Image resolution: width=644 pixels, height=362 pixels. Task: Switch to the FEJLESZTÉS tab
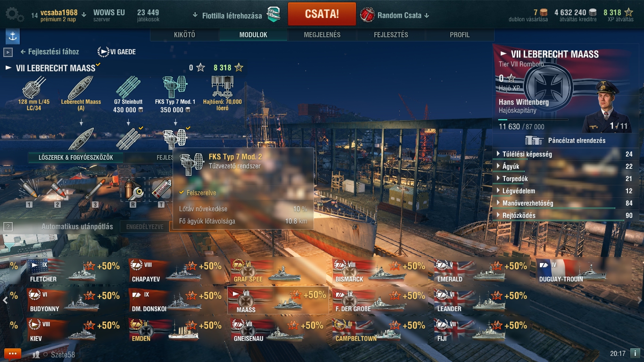coord(391,35)
